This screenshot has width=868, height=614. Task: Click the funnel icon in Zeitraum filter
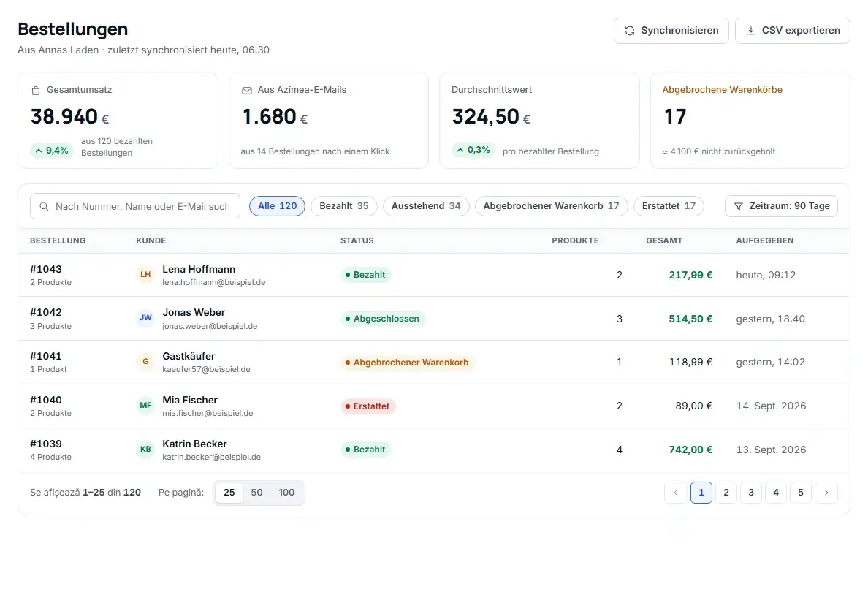coord(739,207)
